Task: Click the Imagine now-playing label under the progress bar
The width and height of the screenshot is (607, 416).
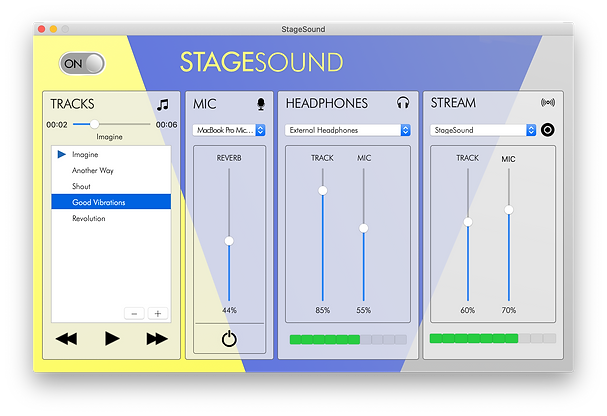Action: tap(110, 137)
